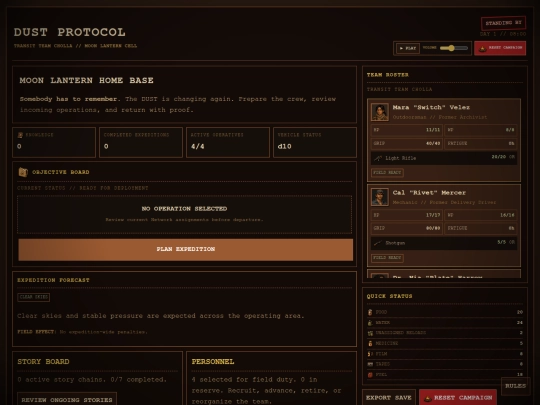Click the Dust Protocol title
The height and width of the screenshot is (405, 540).
[x=70, y=32]
